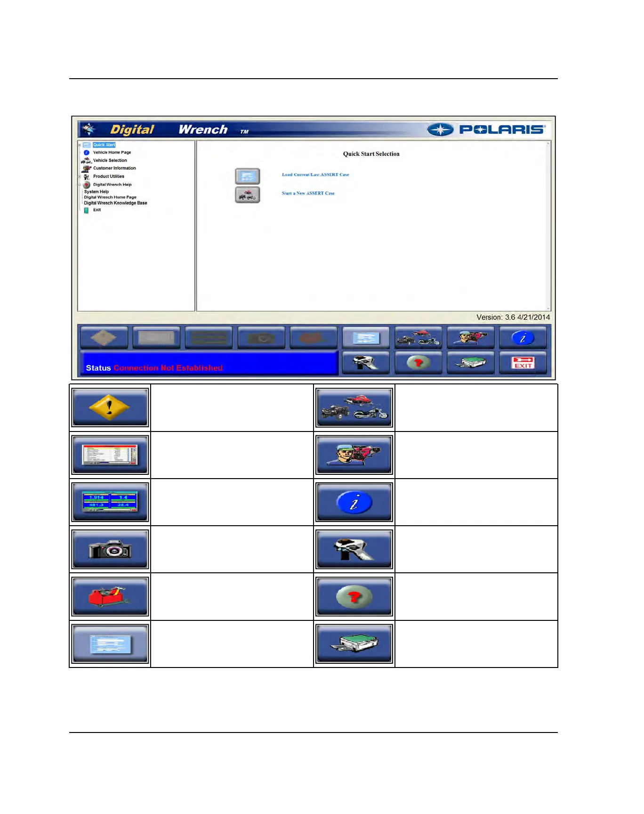Screen dimensions: 644x814
Task: Click the digital gauges icon in the legend table
Action: (110, 502)
